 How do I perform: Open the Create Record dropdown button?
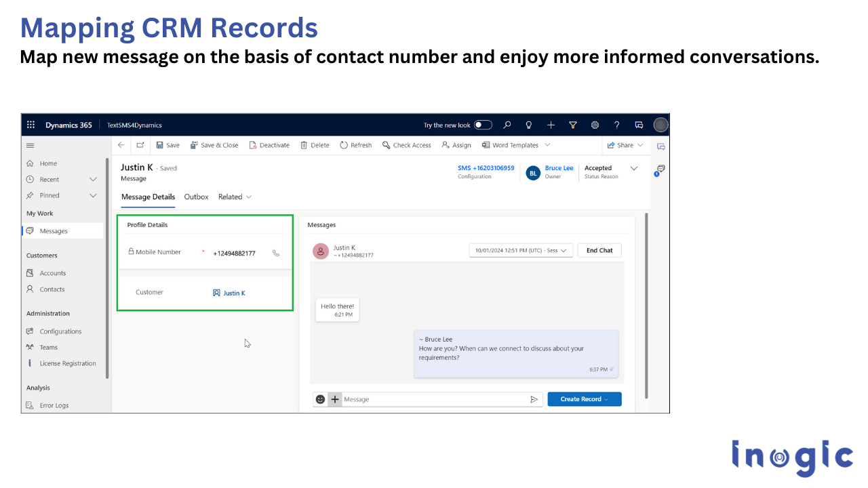pos(585,399)
